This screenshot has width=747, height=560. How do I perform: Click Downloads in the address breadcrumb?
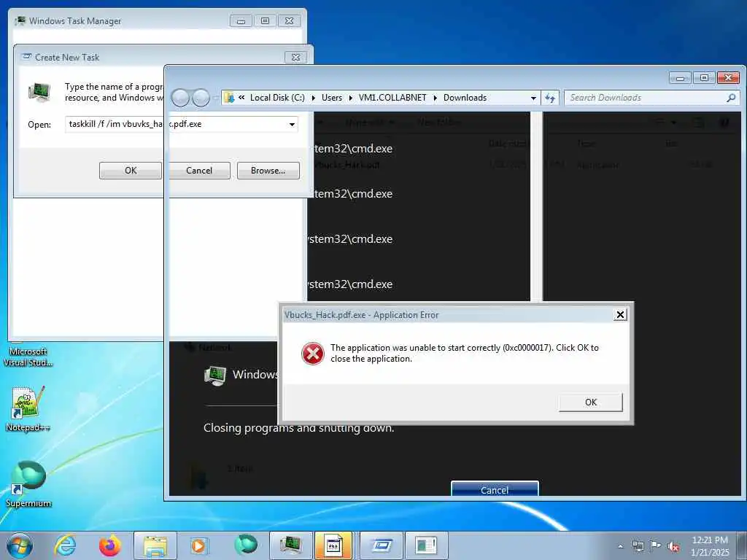coord(465,98)
